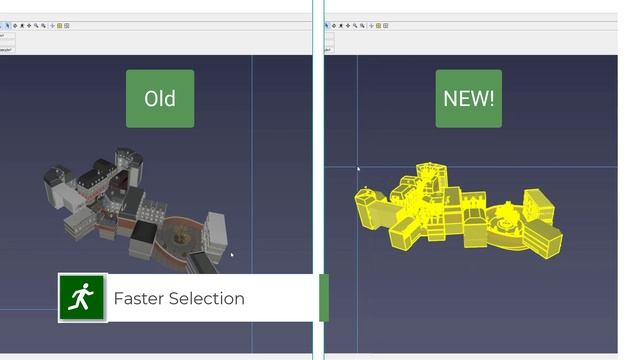Select the arrow pointer tool in NEW viewer toolbar
This screenshot has width=640, height=360.
[x=327, y=26]
